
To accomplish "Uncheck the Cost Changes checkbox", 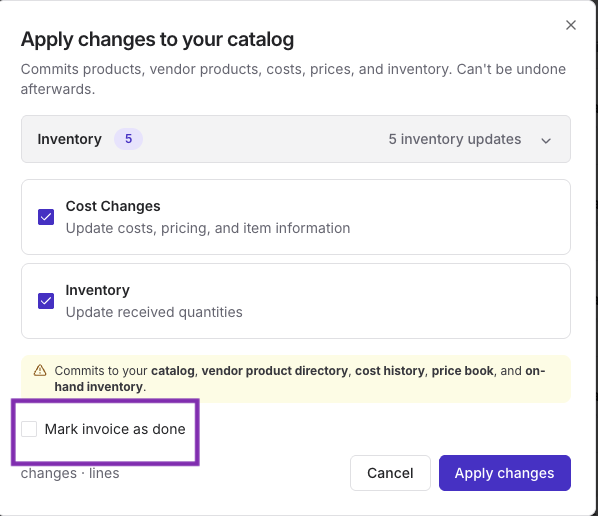I will point(46,217).
